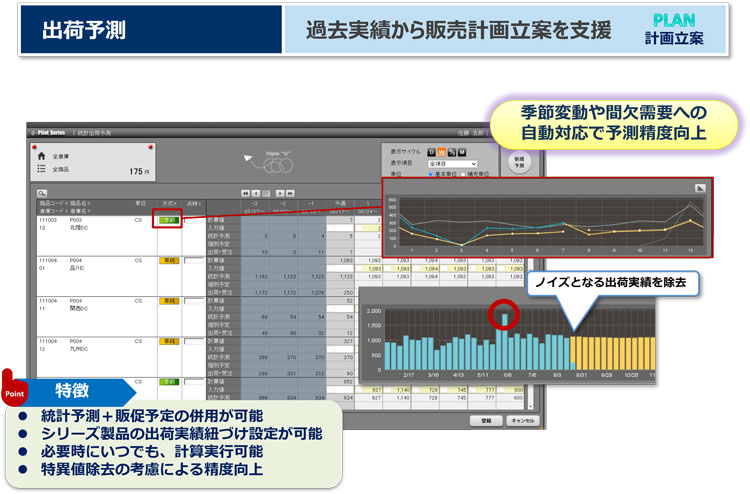Jump to the last period with double-right arrows

(290, 193)
